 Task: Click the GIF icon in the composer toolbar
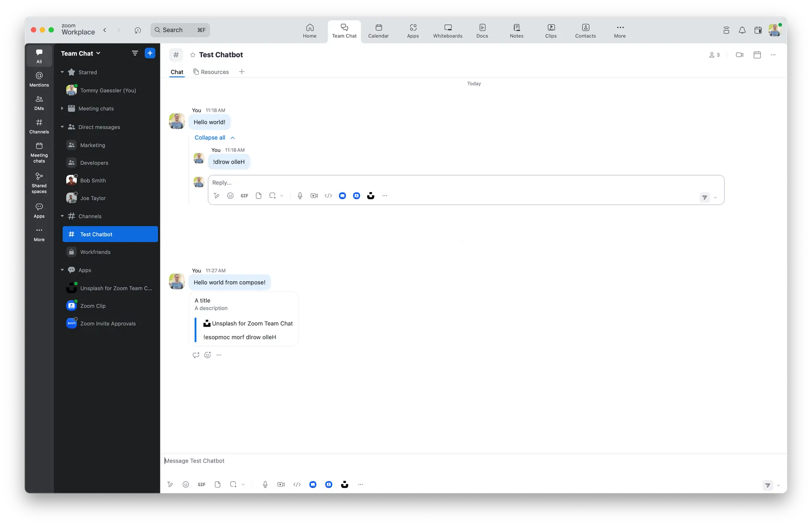[201, 485]
